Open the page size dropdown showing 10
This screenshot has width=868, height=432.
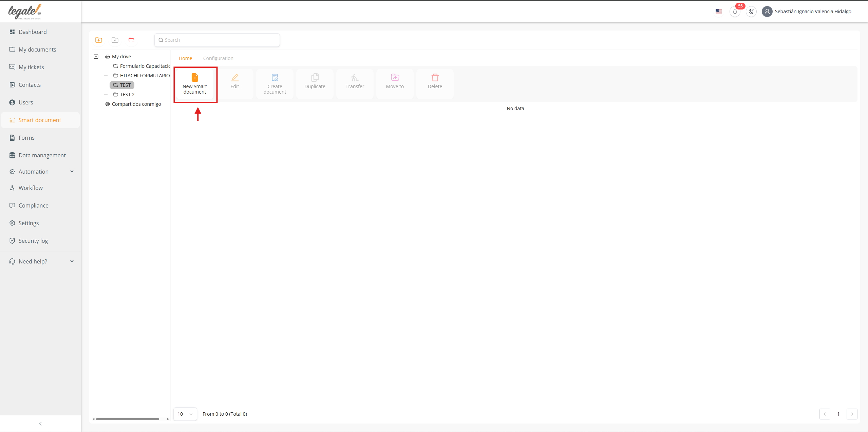click(185, 414)
